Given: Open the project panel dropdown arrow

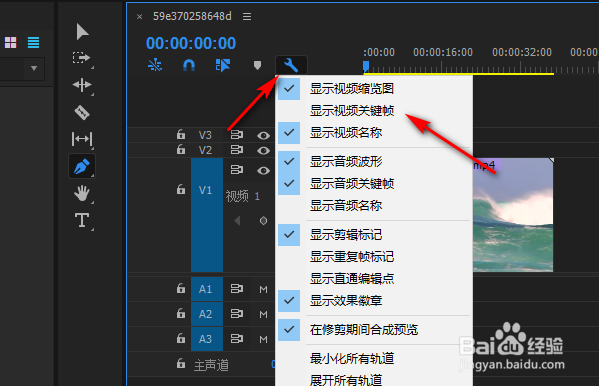Looking at the screenshot, I should pyautogui.click(x=34, y=68).
